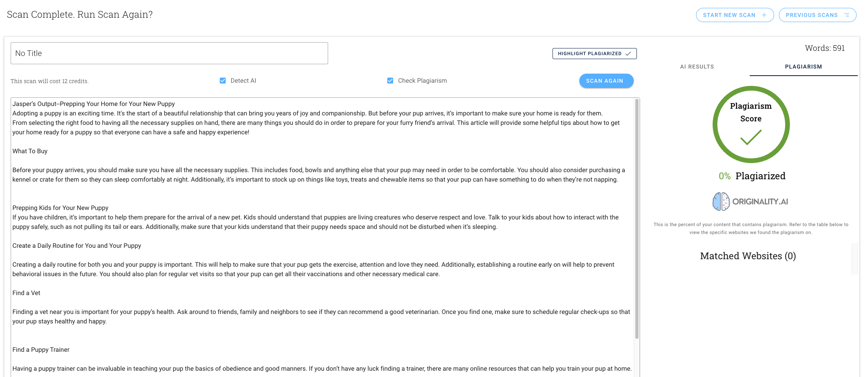This screenshot has height=377, width=868.
Task: Disable the Detect AI checkbox
Action: click(223, 80)
